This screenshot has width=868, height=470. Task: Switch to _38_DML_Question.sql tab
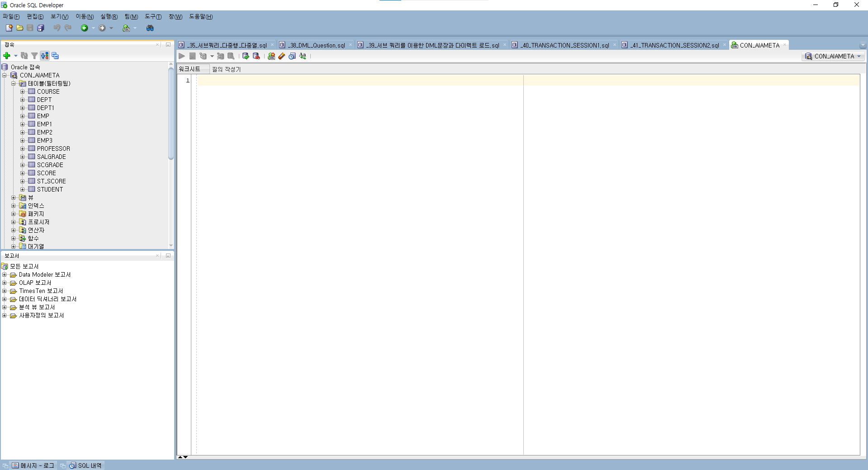(316, 45)
